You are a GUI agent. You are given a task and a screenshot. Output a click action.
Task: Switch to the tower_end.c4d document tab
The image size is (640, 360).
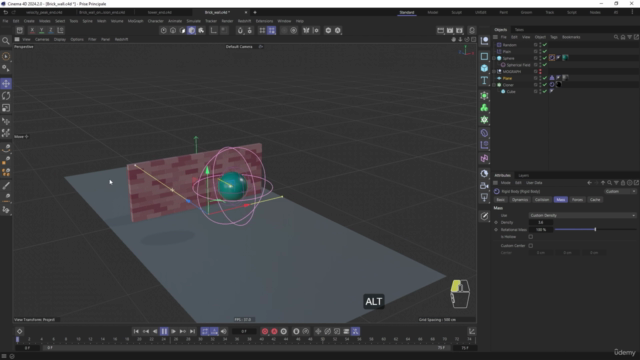tap(160, 12)
